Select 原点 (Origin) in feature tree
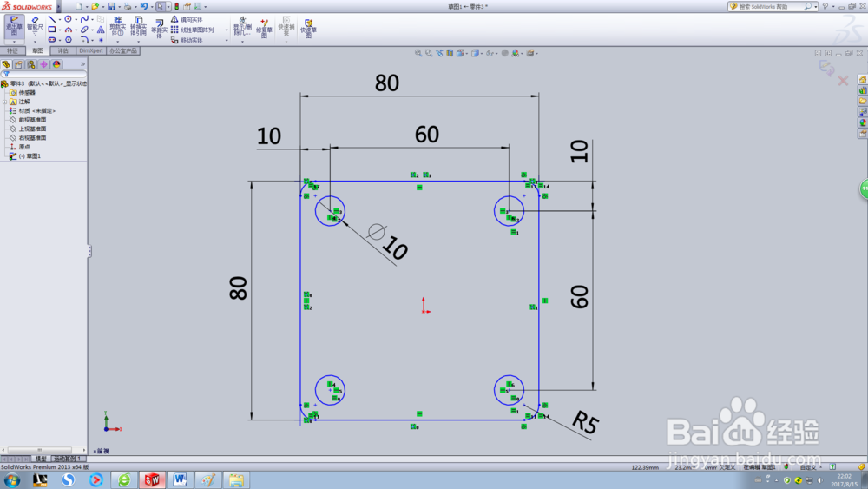868x489 pixels. pyautogui.click(x=23, y=147)
